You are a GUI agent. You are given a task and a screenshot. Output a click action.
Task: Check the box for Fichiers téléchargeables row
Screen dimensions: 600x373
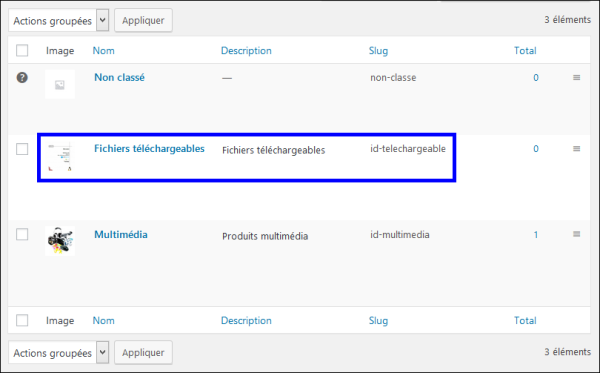click(x=22, y=149)
